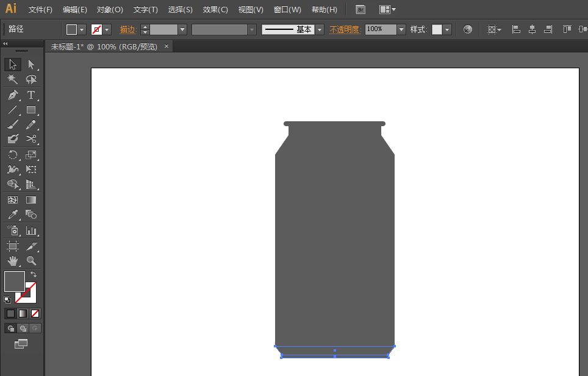The height and width of the screenshot is (376, 588).
Task: Click the dark gray fill color swatch
Action: [15, 282]
